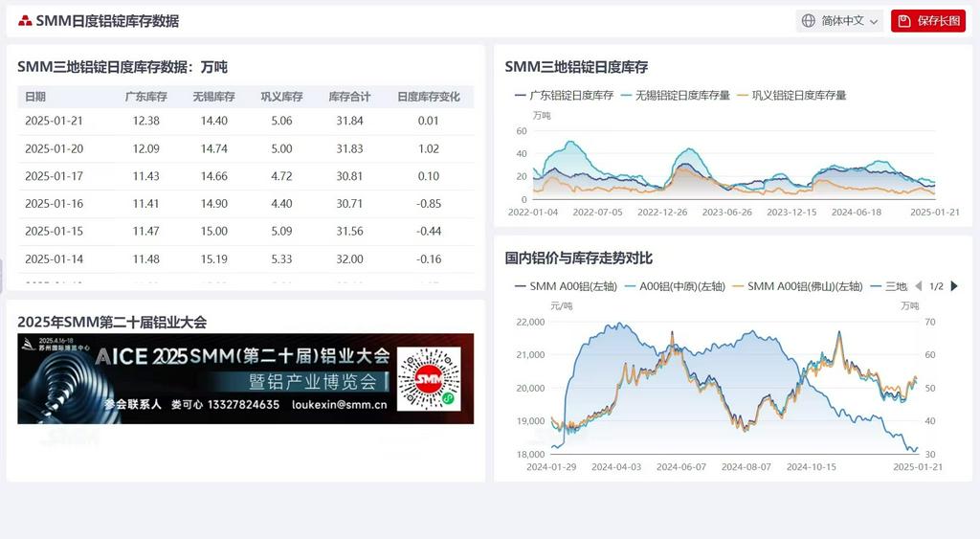
Task: Click the save icon in the red button
Action: 904,21
